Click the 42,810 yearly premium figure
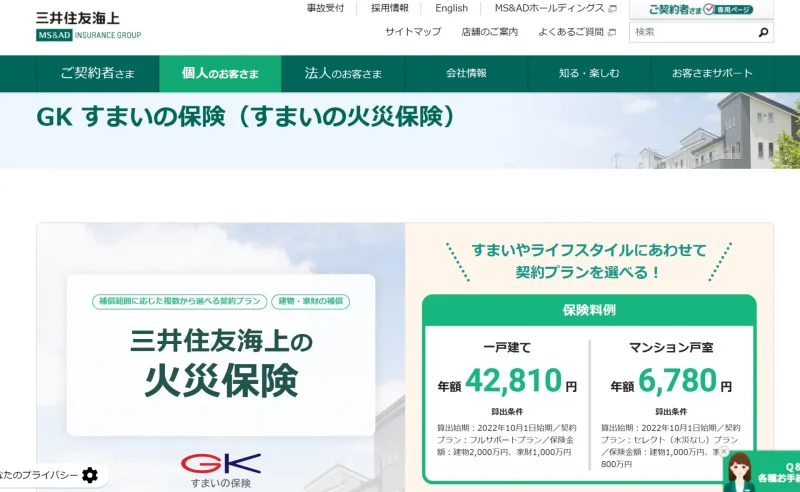Screen dimensions: 800x492 (x=513, y=380)
